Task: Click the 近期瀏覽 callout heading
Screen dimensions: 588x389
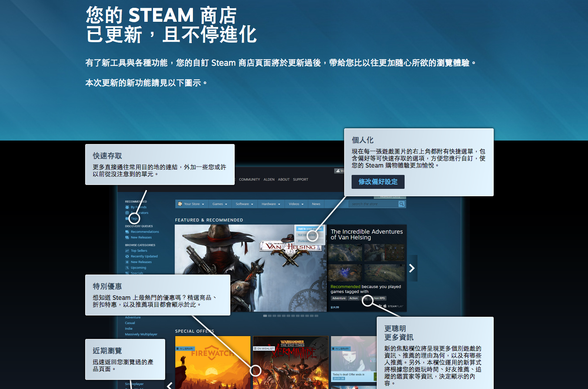Action: pos(107,351)
